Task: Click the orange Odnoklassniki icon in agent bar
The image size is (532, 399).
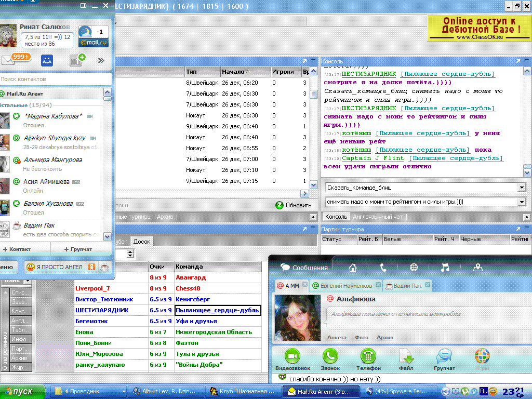Action: (x=91, y=267)
